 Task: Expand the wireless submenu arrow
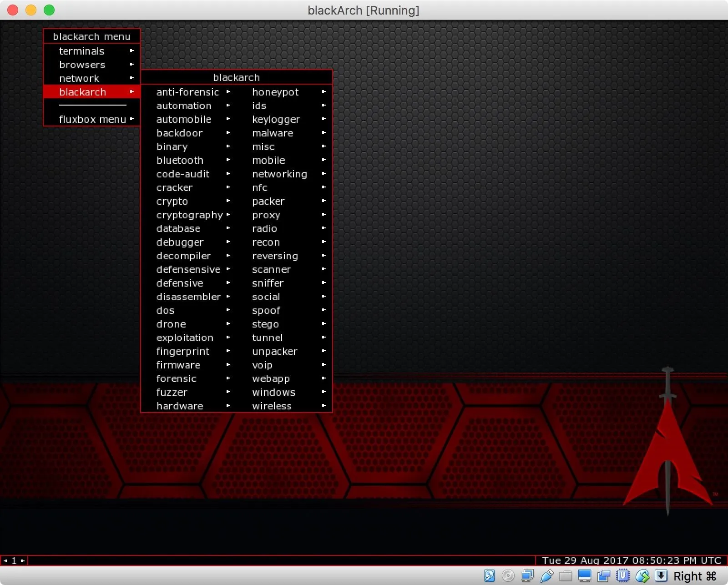[324, 405]
